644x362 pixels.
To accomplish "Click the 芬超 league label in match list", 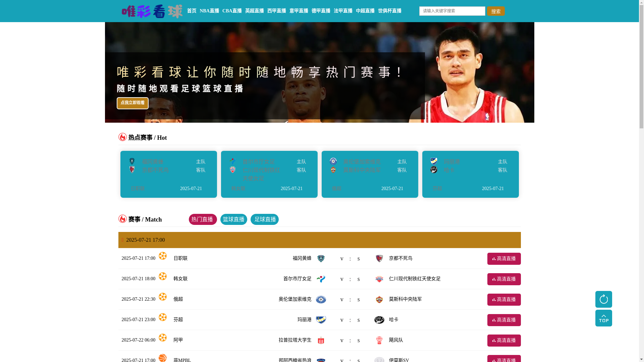I will 178,320.
